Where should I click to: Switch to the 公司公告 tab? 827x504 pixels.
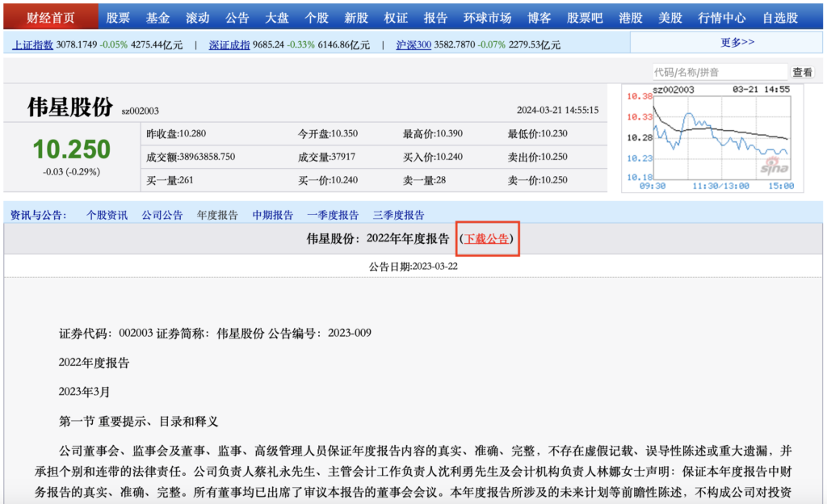(x=162, y=215)
